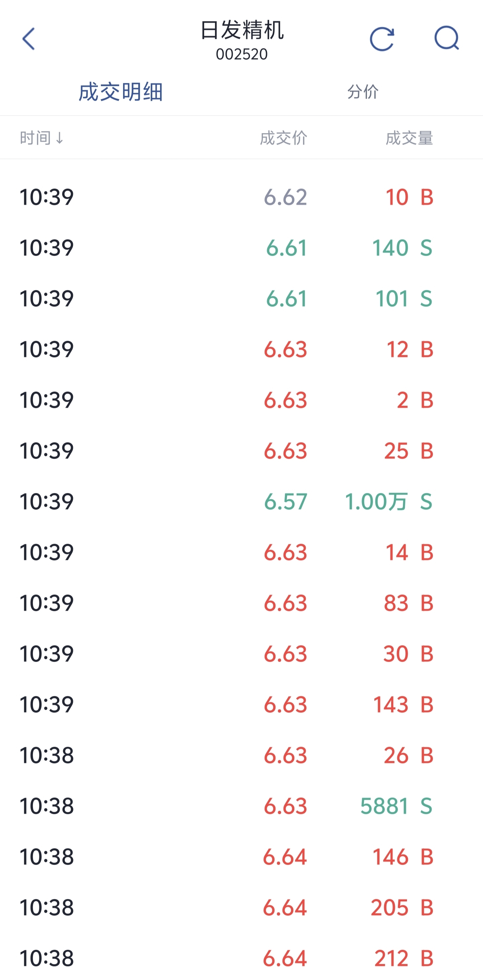Select the 5881 sell trade row
The height and width of the screenshot is (980, 483).
pyautogui.click(x=241, y=806)
